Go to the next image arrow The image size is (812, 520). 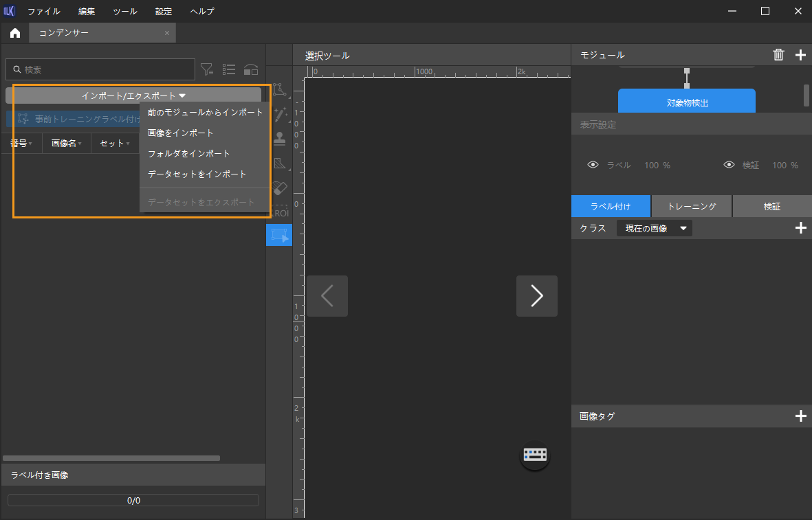(x=536, y=296)
